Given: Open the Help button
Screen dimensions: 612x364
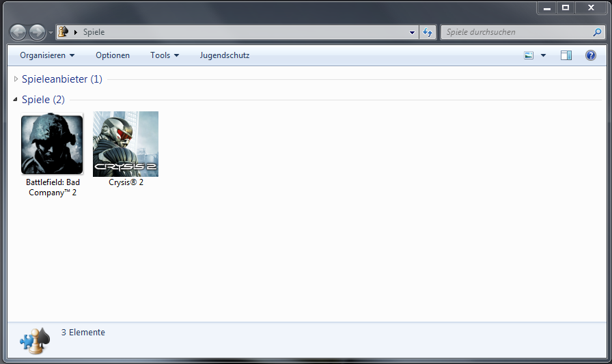Looking at the screenshot, I should [591, 55].
